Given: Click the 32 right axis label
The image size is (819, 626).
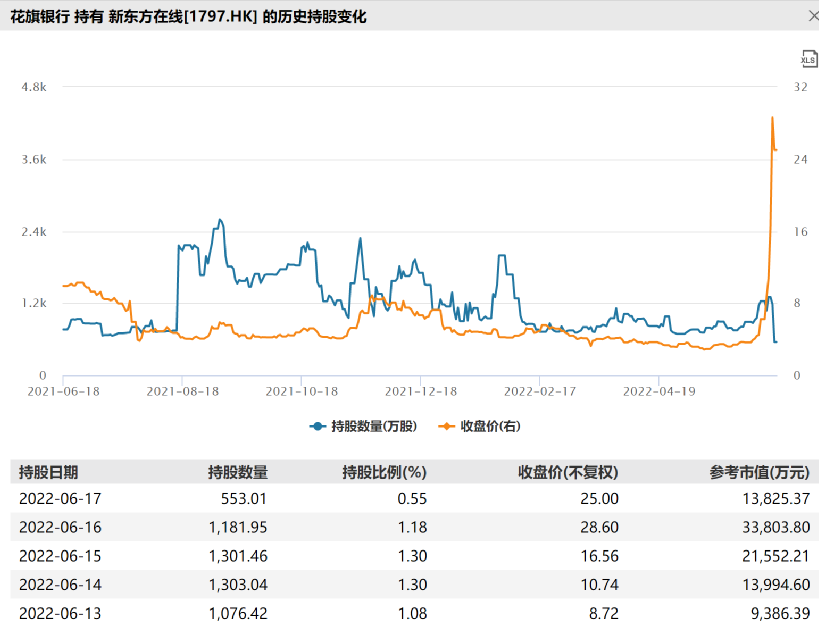Looking at the screenshot, I should click(800, 87).
